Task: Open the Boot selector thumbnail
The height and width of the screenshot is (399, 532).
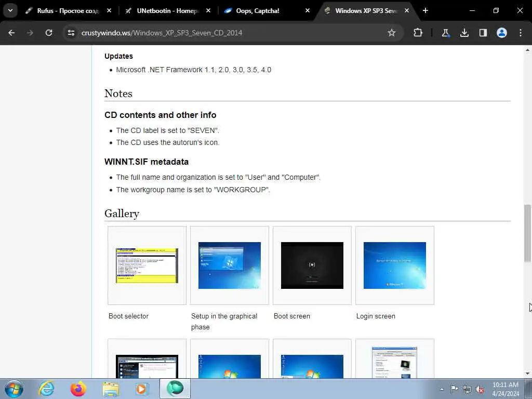Action: coord(147,265)
